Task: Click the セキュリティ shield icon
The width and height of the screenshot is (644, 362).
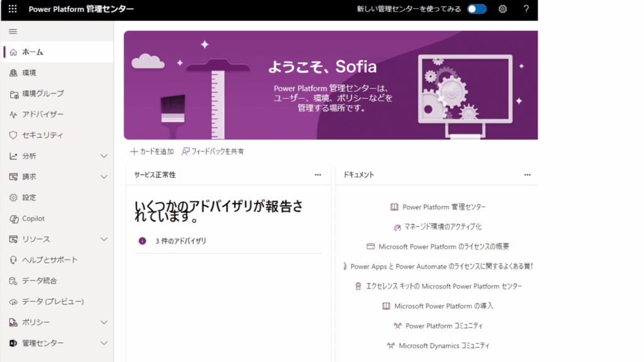Action: coord(13,135)
